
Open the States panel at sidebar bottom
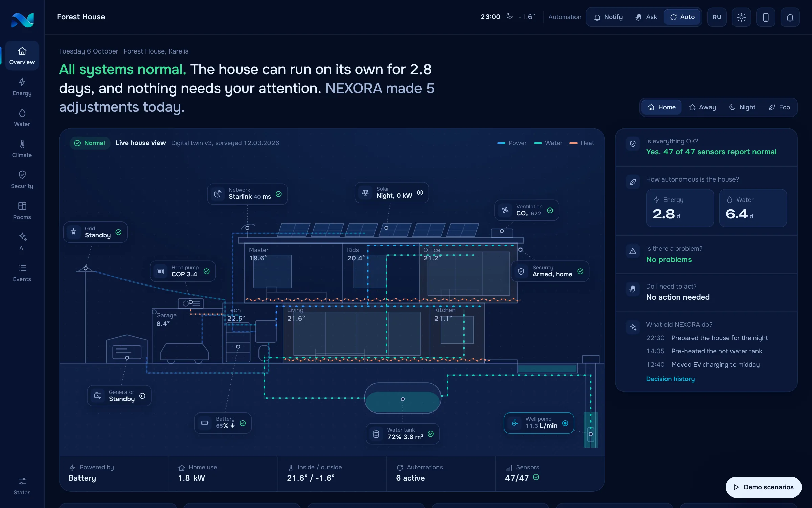22,486
